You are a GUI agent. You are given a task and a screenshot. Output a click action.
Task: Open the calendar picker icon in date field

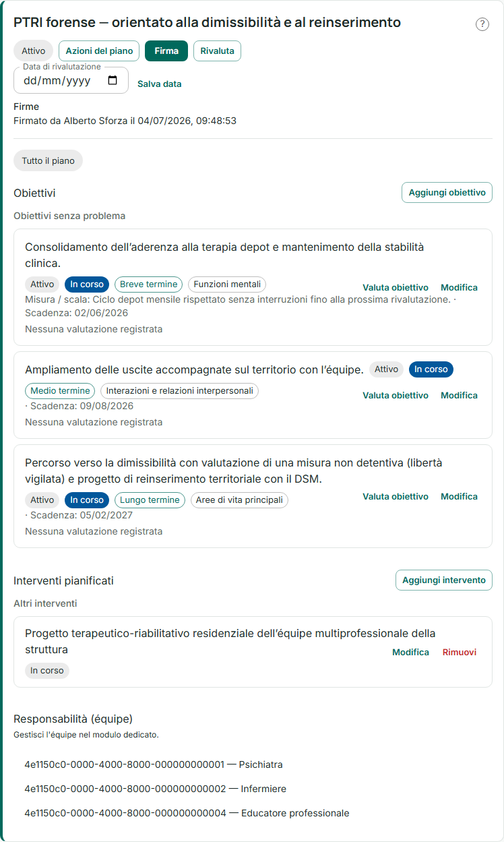tap(113, 80)
